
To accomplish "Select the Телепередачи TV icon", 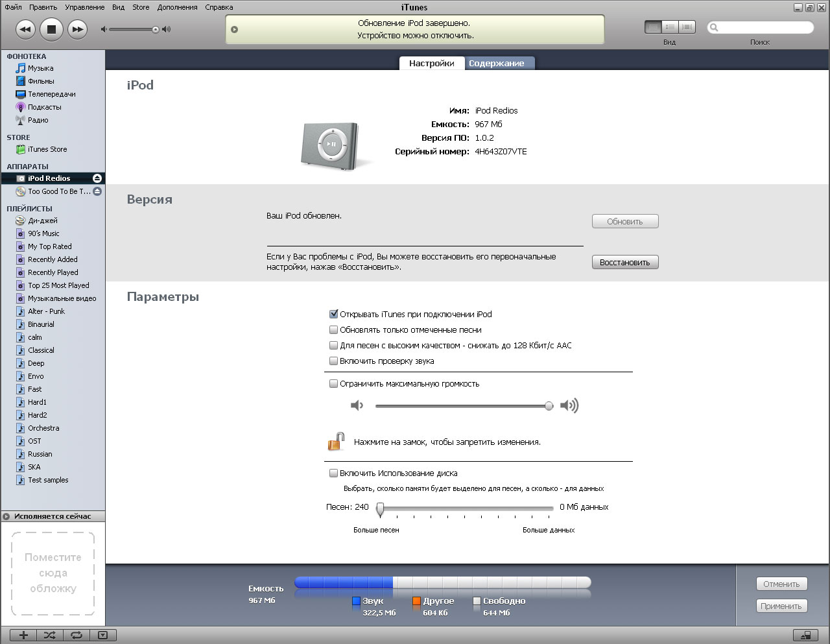I will [x=21, y=94].
